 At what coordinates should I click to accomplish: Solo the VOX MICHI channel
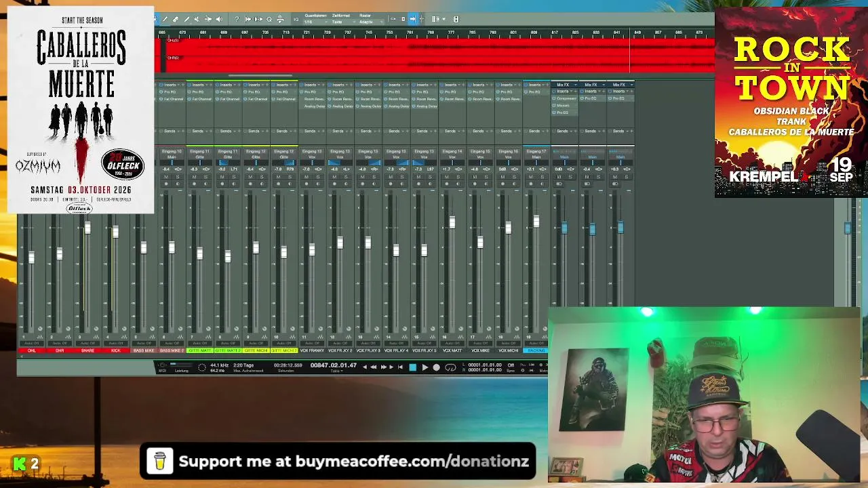click(x=513, y=177)
